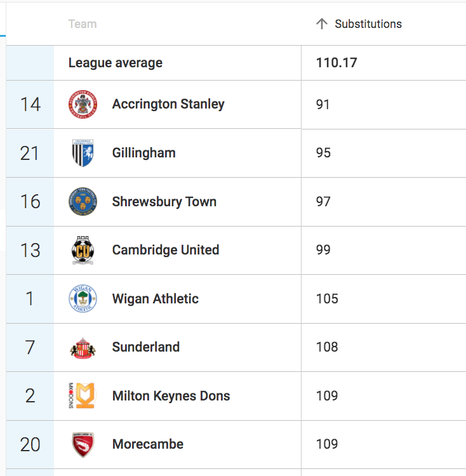Open the Accrington Stanley team link
This screenshot has height=476, width=466.
click(x=168, y=104)
